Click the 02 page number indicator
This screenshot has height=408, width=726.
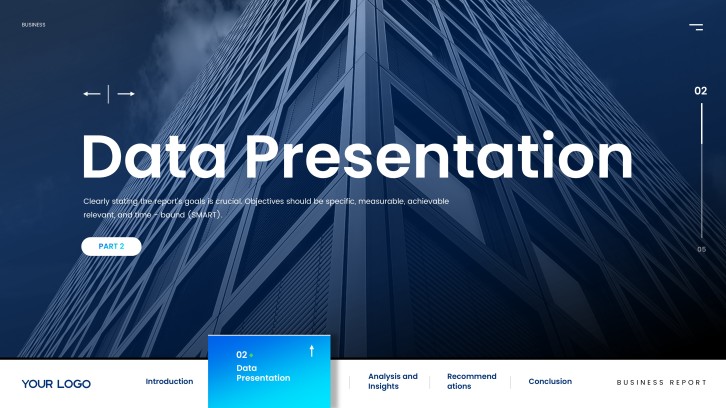(x=701, y=91)
